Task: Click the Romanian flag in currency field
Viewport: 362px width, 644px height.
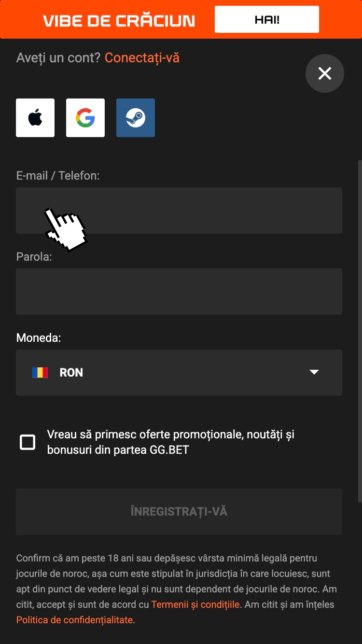Action: coord(40,373)
